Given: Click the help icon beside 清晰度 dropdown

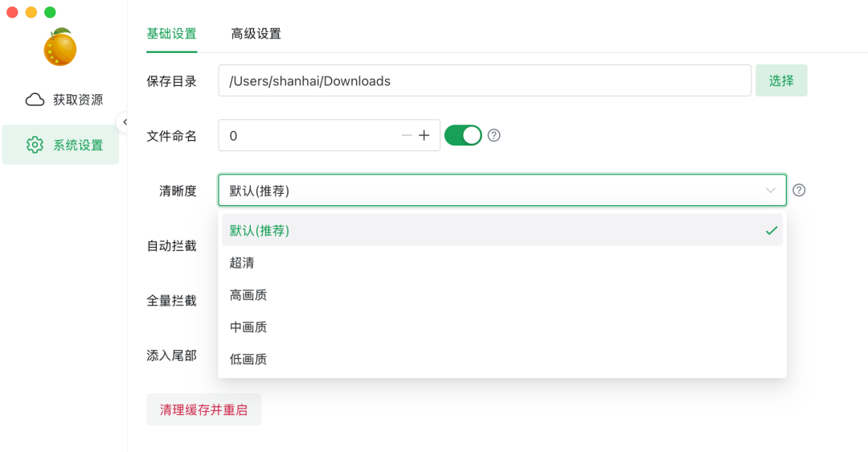Looking at the screenshot, I should (x=799, y=191).
